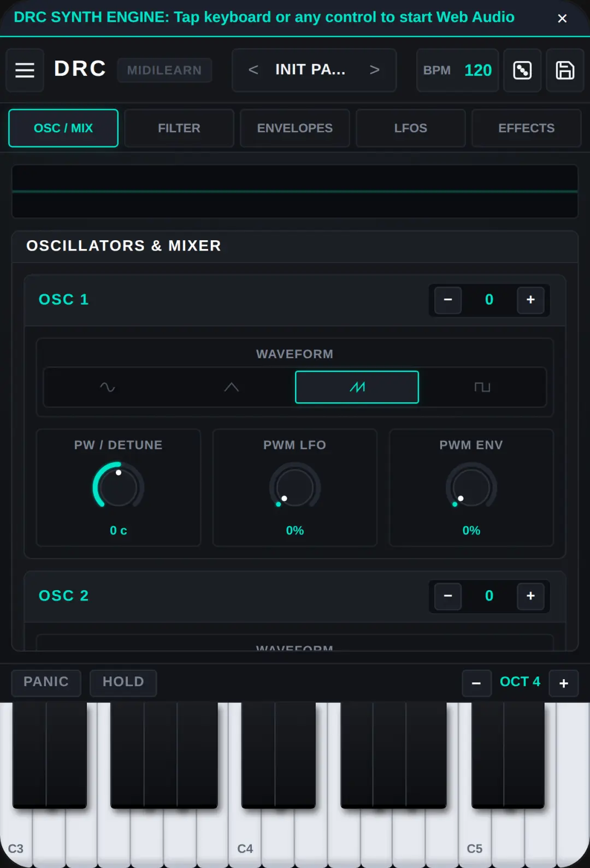
Task: Click the PW / DETUNE knob
Action: coord(119,486)
